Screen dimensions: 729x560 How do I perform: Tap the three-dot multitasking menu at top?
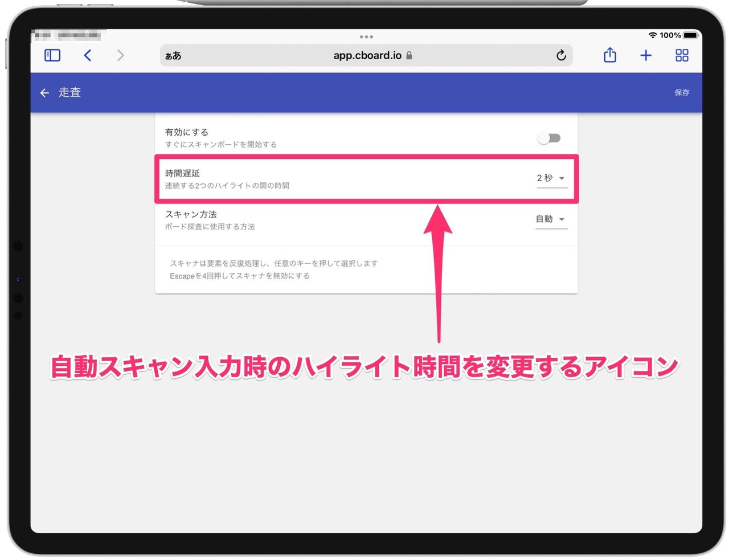tap(366, 36)
